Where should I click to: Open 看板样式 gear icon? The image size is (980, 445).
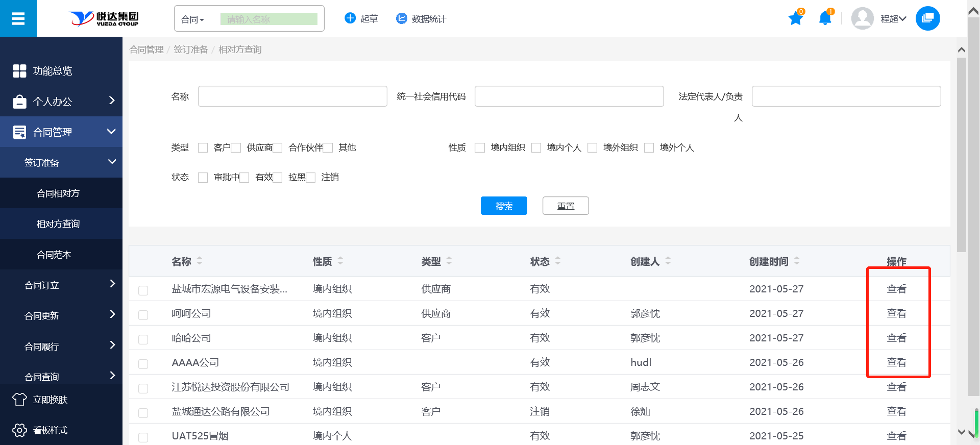[x=19, y=430]
